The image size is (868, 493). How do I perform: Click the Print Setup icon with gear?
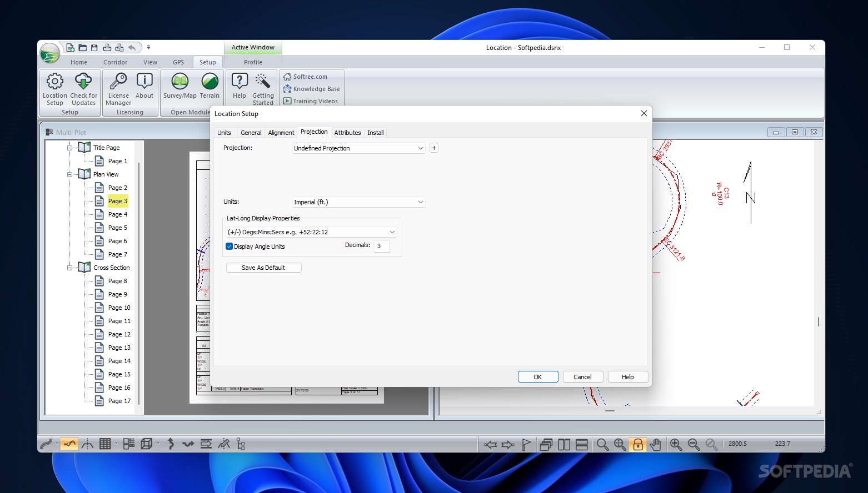click(x=119, y=48)
